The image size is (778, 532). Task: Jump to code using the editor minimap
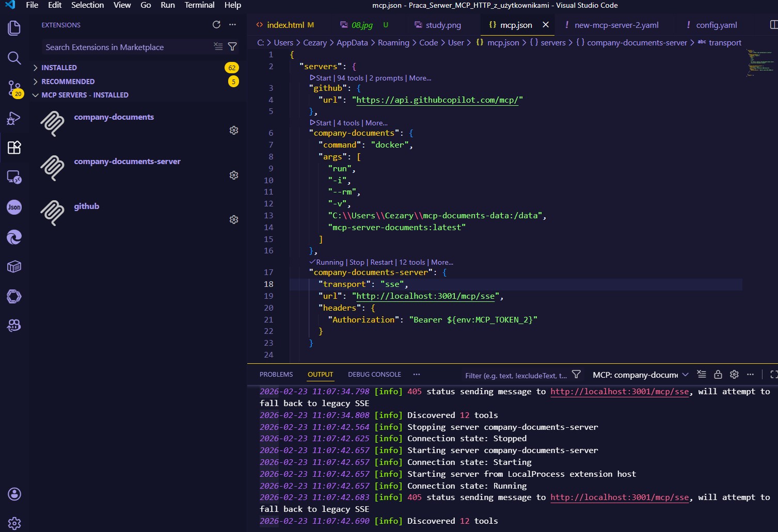(x=759, y=63)
